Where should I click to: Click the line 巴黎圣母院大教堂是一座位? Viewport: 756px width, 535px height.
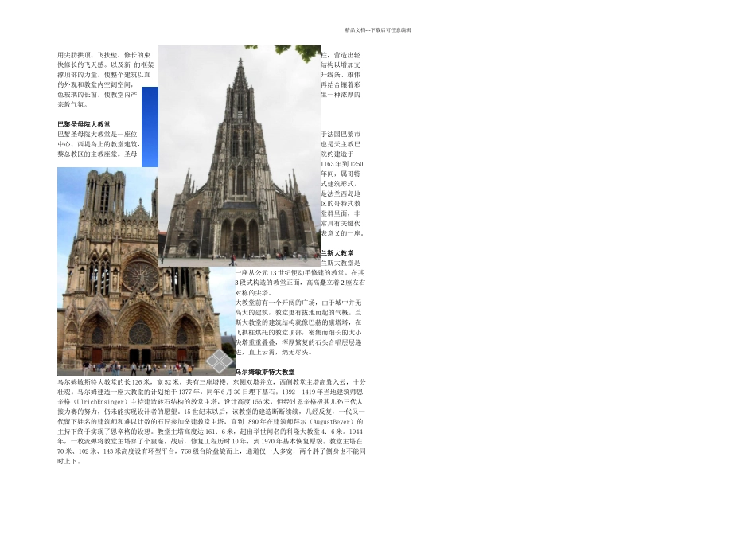tap(97, 134)
